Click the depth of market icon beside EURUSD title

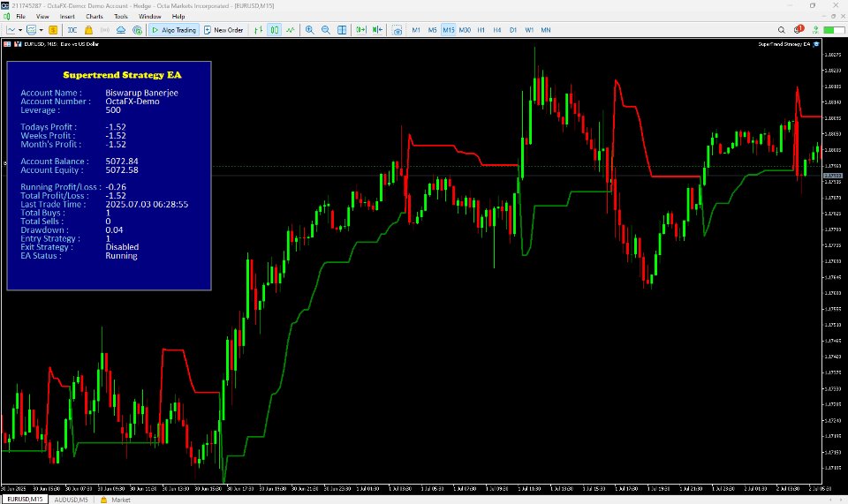18,44
